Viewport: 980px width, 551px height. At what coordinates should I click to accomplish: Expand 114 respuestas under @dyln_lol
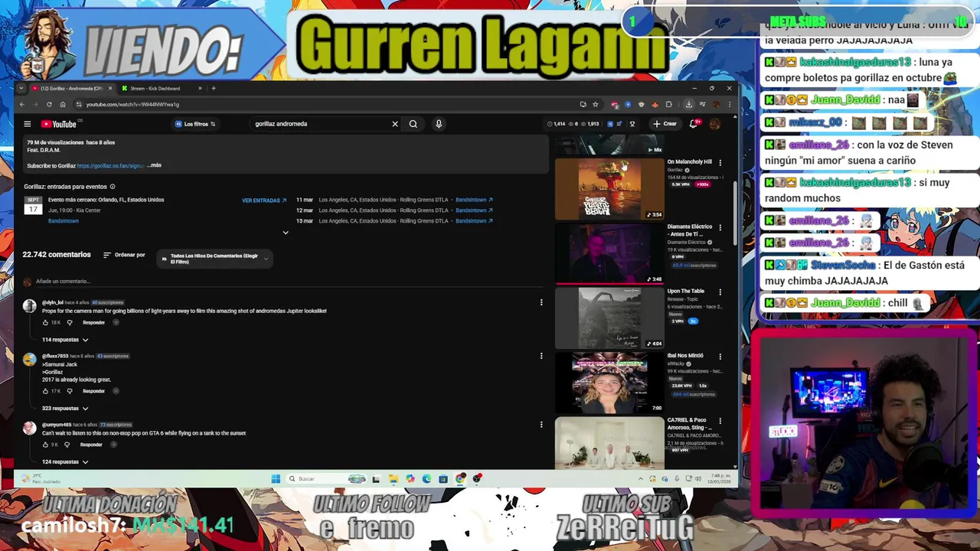tap(65, 340)
